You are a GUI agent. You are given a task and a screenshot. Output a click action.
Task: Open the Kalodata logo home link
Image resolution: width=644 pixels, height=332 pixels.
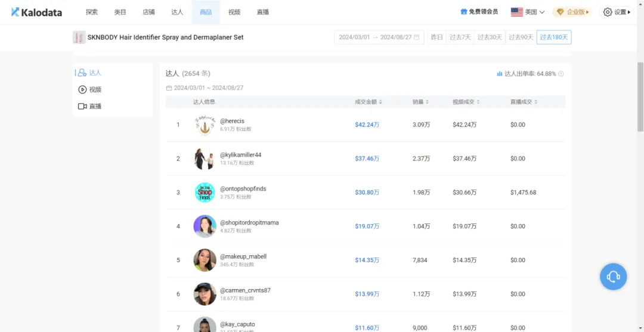tap(36, 13)
